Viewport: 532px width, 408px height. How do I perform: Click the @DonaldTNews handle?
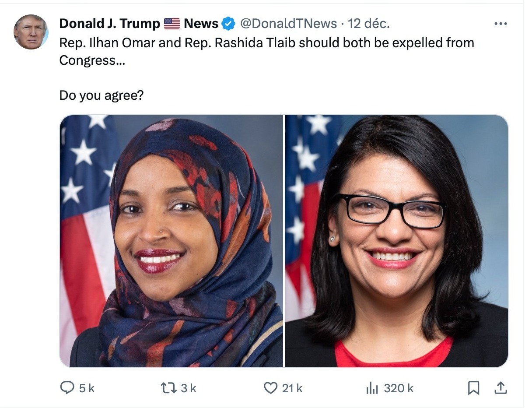tap(288, 24)
